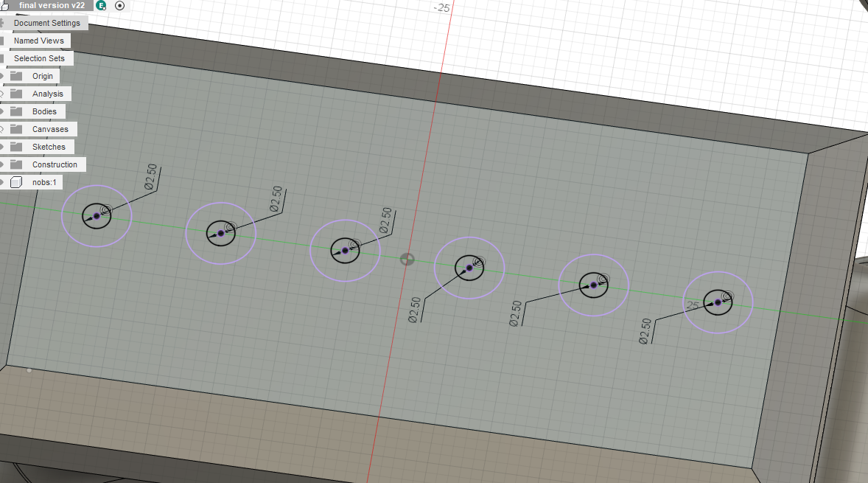The width and height of the screenshot is (868, 483).
Task: Select the nobs:1 component label
Action: pos(44,183)
